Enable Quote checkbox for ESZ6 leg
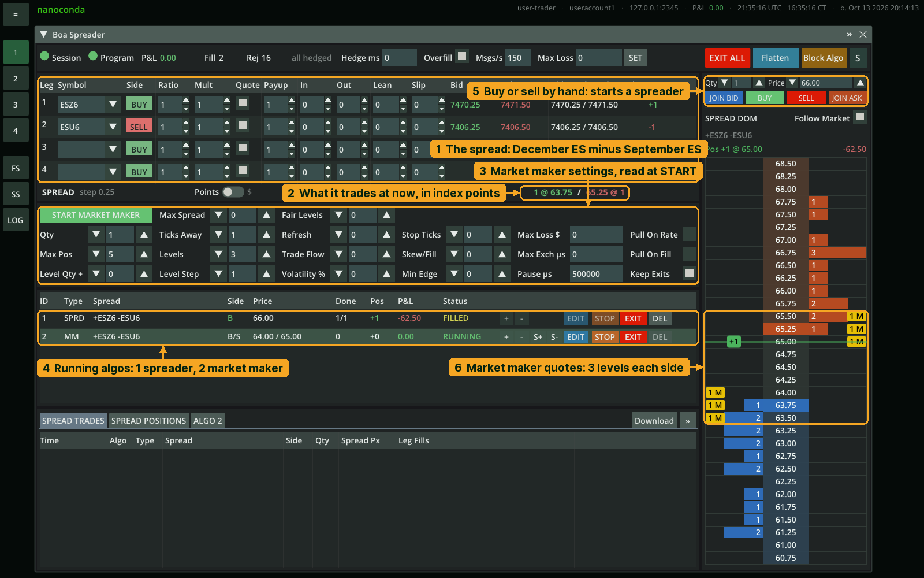The height and width of the screenshot is (578, 924). pyautogui.click(x=243, y=103)
